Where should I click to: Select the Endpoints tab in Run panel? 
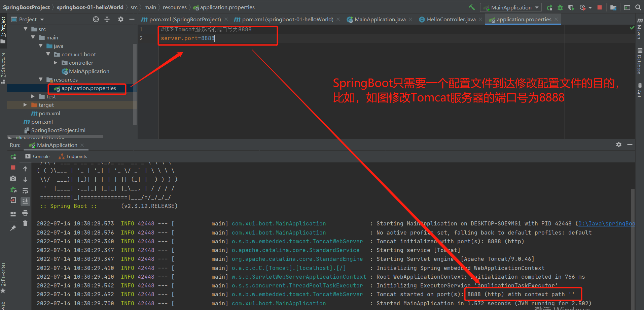[x=73, y=156]
